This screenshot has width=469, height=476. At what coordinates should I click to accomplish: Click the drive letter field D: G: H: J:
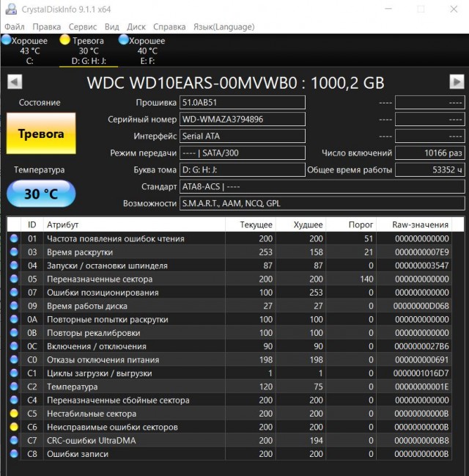pos(243,169)
